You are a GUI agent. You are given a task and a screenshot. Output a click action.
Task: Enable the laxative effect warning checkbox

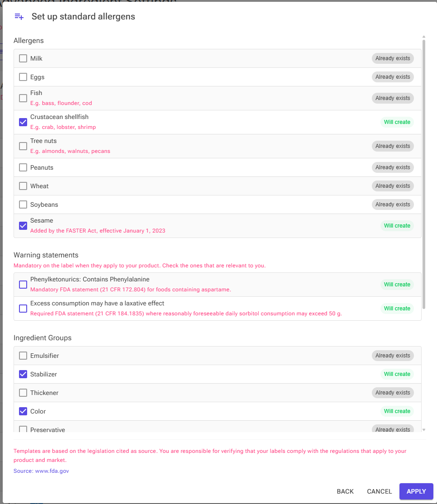tap(23, 309)
